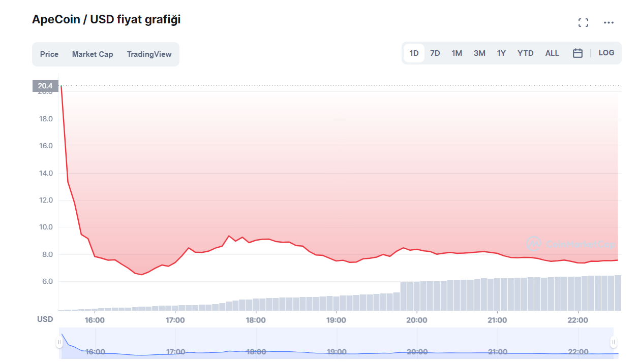This screenshot has width=638, height=364.
Task: Click the left range slider handle
Action: (59, 342)
